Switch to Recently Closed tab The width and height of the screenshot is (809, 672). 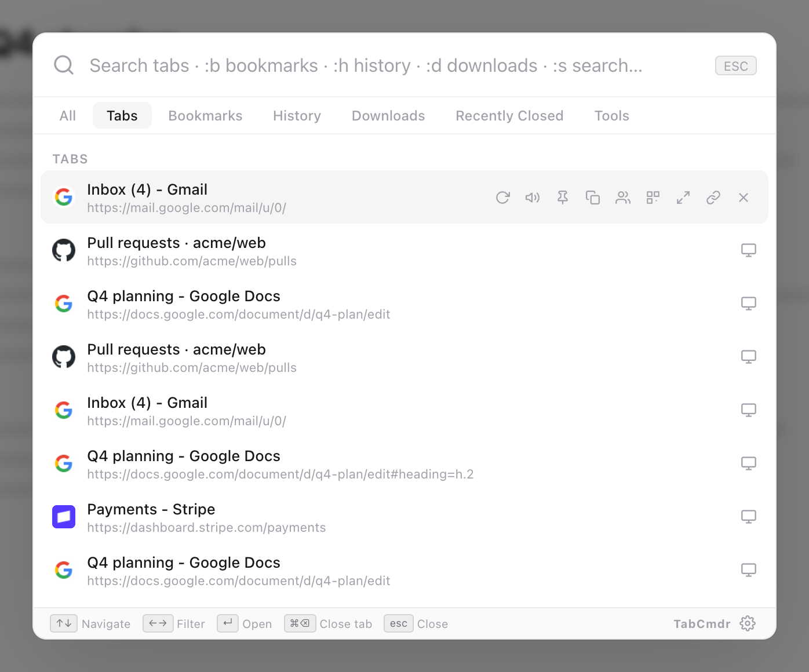(509, 115)
